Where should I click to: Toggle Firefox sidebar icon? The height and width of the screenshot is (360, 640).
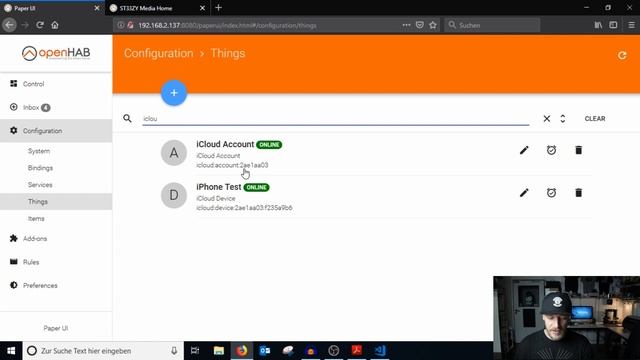(x=613, y=25)
